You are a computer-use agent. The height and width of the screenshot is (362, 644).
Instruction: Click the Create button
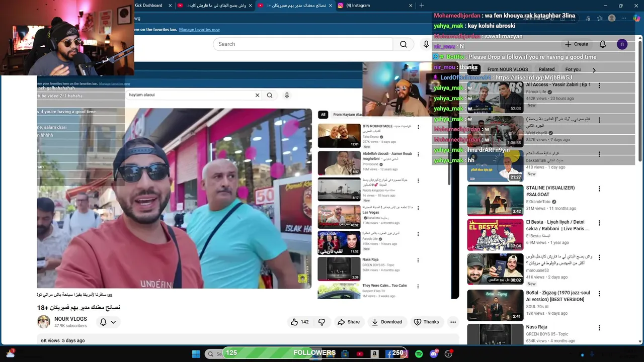pos(576,44)
